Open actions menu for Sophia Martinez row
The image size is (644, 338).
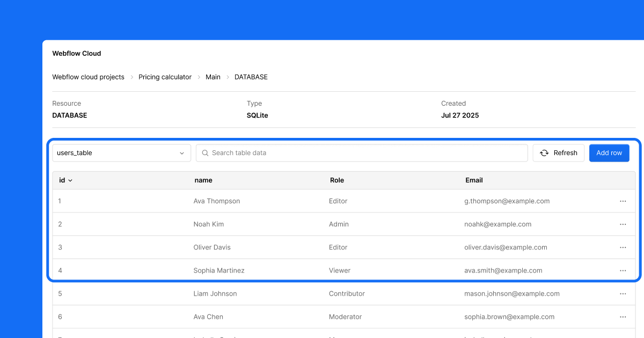[x=623, y=270]
